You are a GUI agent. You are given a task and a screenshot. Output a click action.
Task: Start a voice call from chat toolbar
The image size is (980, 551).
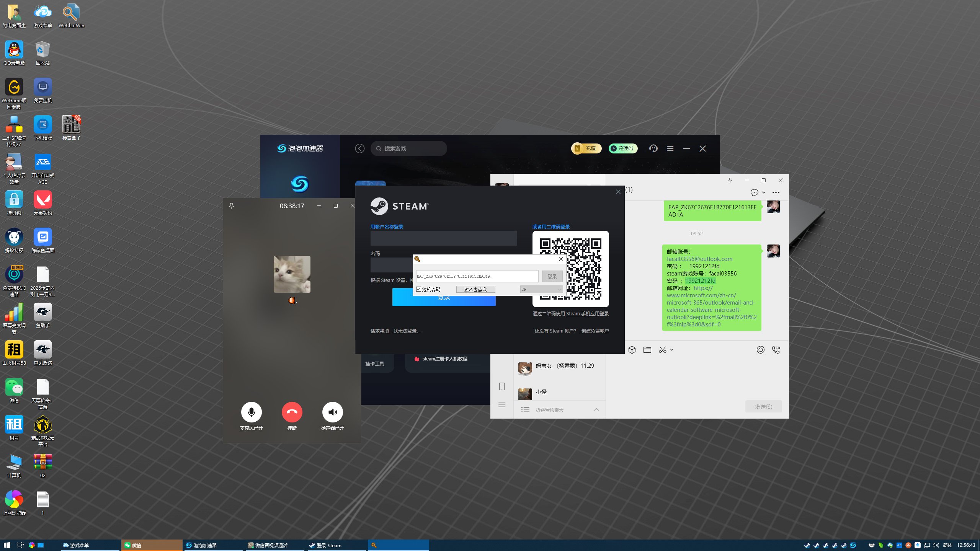(776, 350)
